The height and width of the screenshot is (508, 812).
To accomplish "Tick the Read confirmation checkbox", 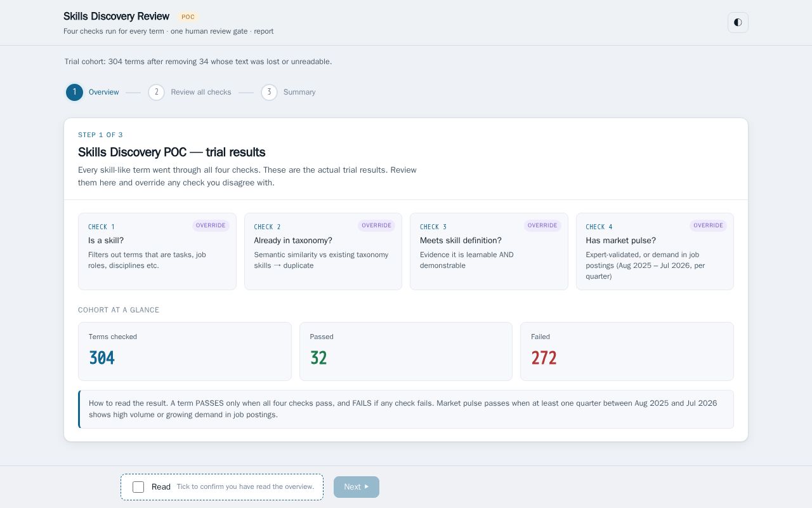I will point(138,487).
